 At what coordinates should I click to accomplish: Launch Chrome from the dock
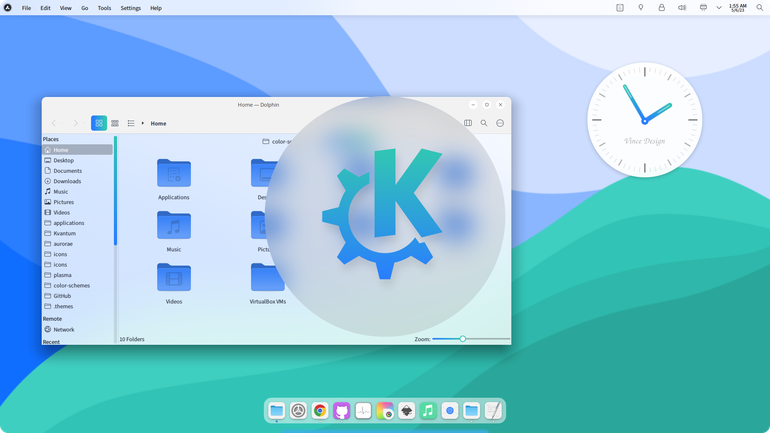pyautogui.click(x=320, y=410)
